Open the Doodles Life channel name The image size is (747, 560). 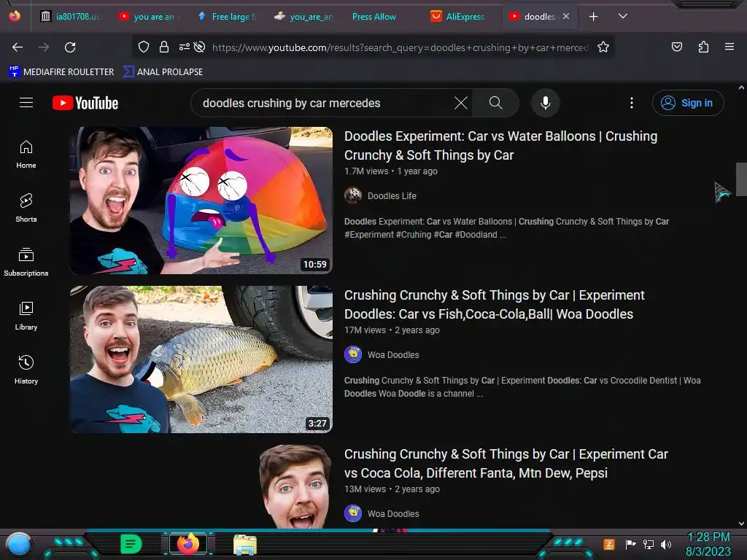click(392, 195)
